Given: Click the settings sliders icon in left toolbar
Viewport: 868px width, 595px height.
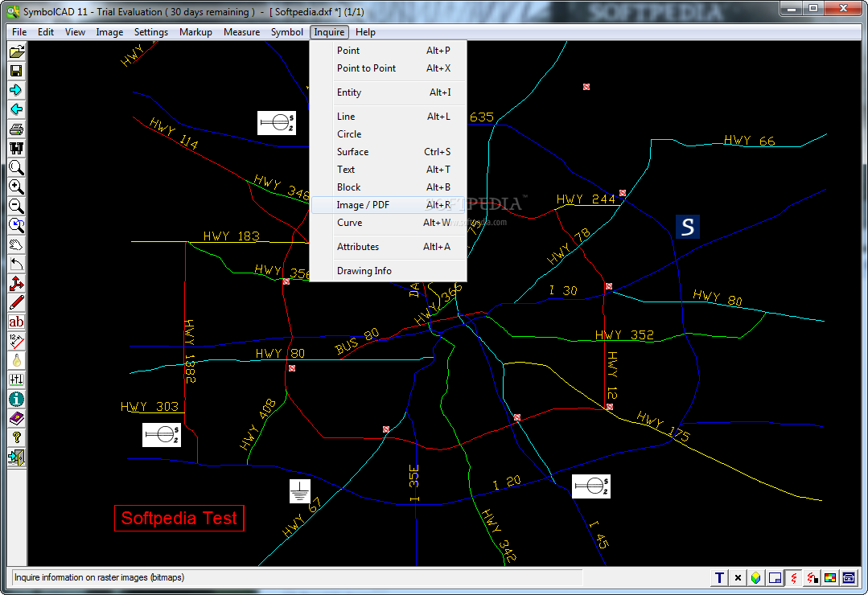Looking at the screenshot, I should (17, 380).
